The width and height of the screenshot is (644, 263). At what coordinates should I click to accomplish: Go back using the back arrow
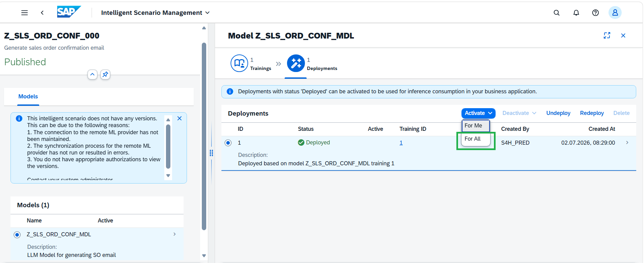pos(42,13)
